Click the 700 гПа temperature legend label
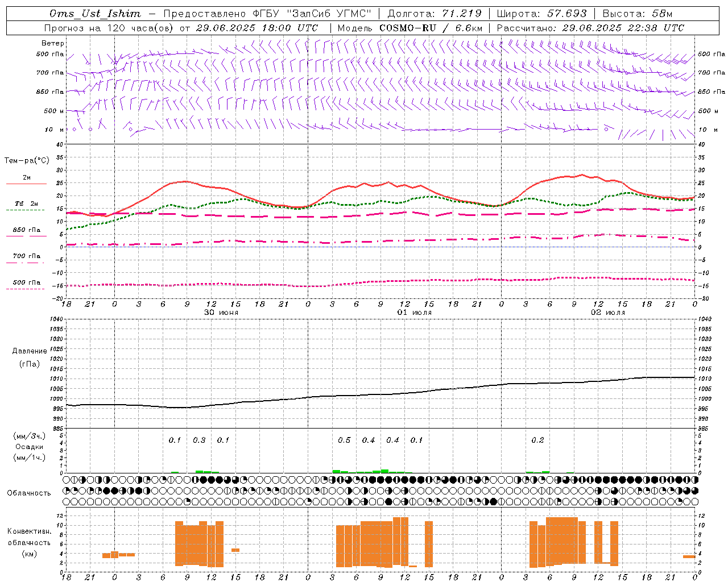The image size is (728, 582). pyautogui.click(x=27, y=256)
